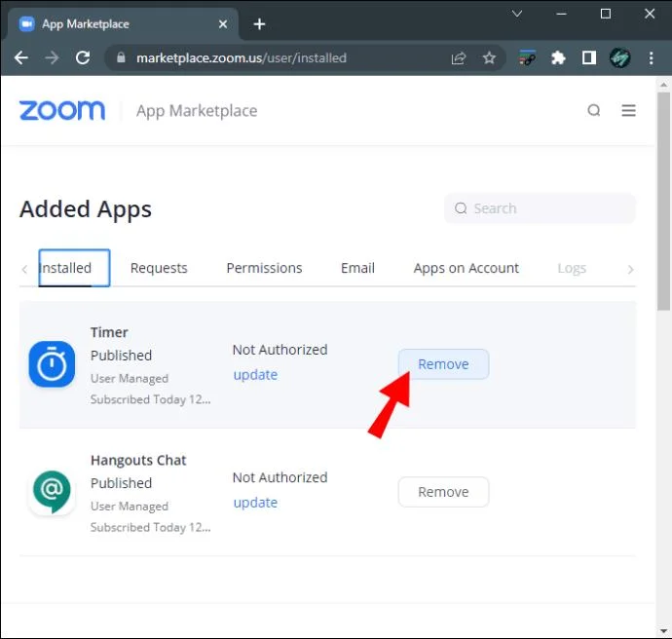The width and height of the screenshot is (672, 639).
Task: Click the App Marketplace header text
Action: click(x=197, y=111)
